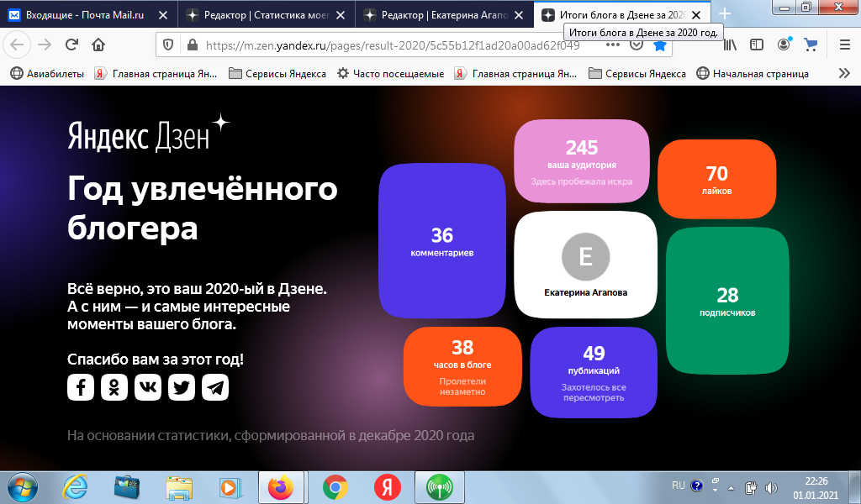This screenshot has height=504, width=861.
Task: Click the Екатерина Агапова avatar card
Action: click(585, 265)
